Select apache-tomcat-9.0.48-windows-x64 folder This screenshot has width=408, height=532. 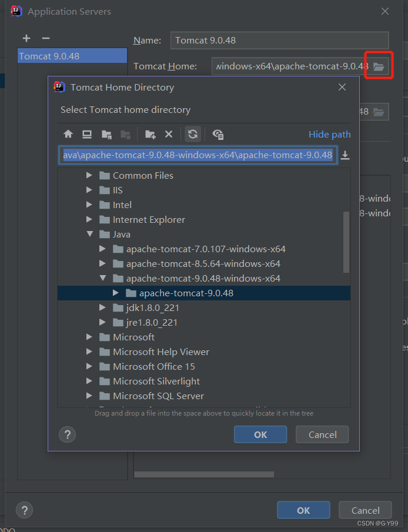(204, 278)
